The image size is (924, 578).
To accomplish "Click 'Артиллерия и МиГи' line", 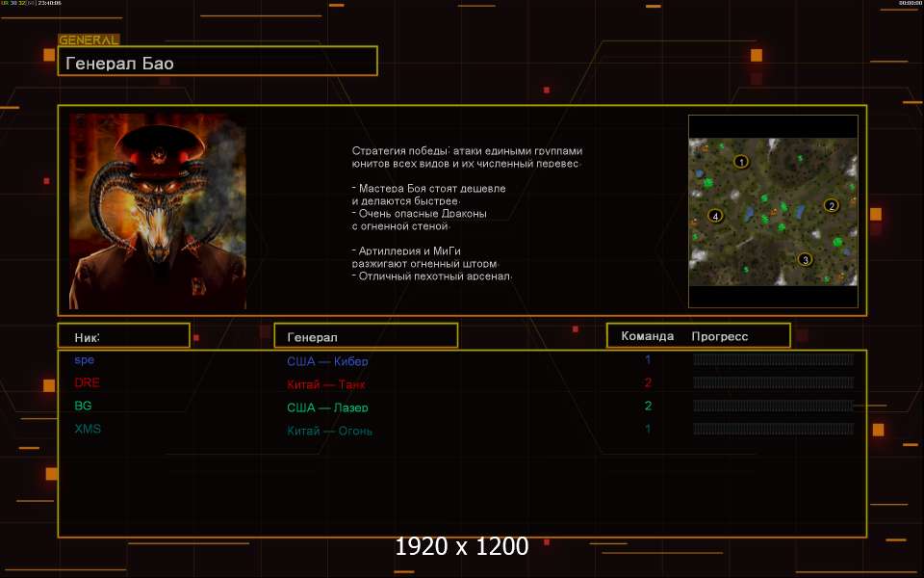I will (x=406, y=251).
